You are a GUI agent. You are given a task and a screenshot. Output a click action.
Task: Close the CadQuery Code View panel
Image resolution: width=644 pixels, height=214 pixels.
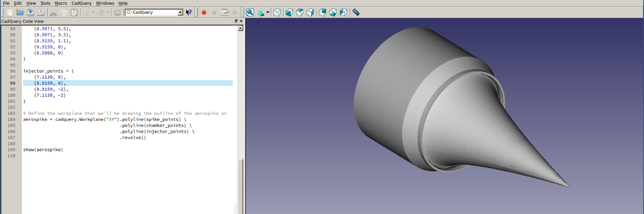[x=241, y=21]
